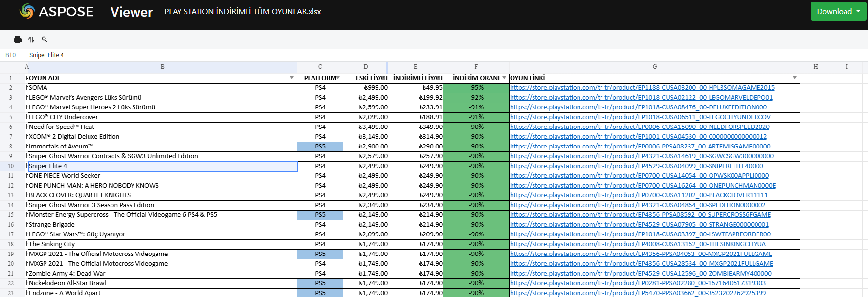The height and width of the screenshot is (297, 868).
Task: Click the file name PLAY STATION İNDİRİMLİ TÜM OYUNLAR.xlsx
Action: pos(243,11)
